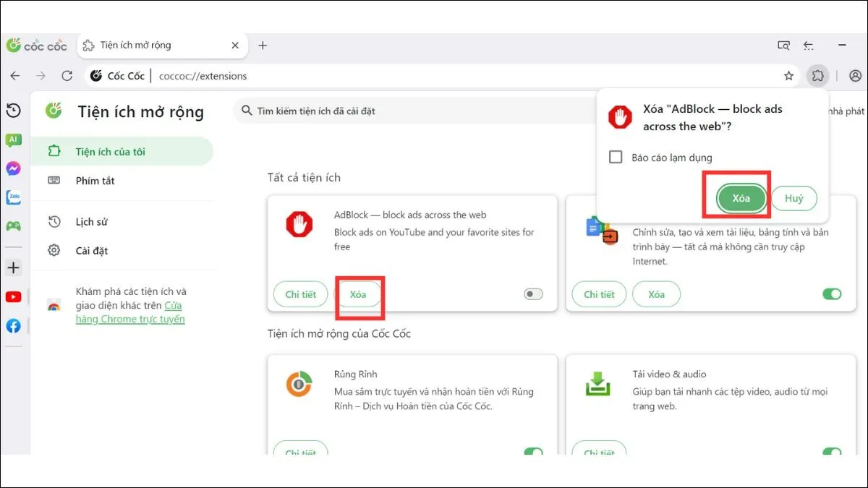Bookmark this page with star icon
Image resolution: width=868 pixels, height=488 pixels.
[788, 76]
